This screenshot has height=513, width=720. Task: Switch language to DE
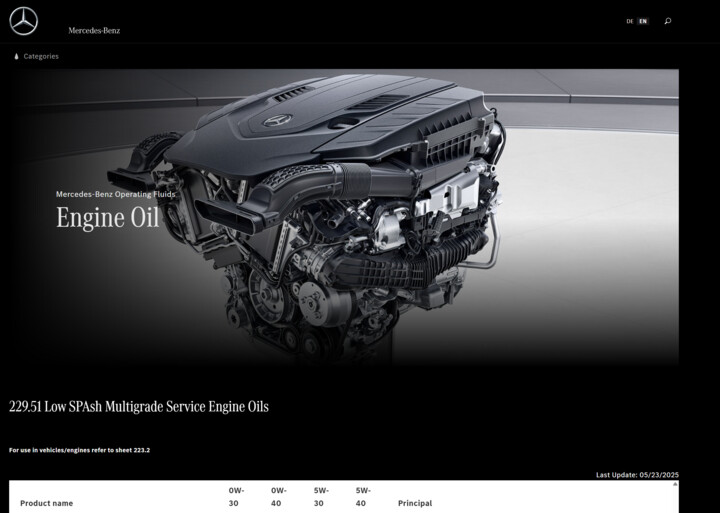click(x=630, y=21)
